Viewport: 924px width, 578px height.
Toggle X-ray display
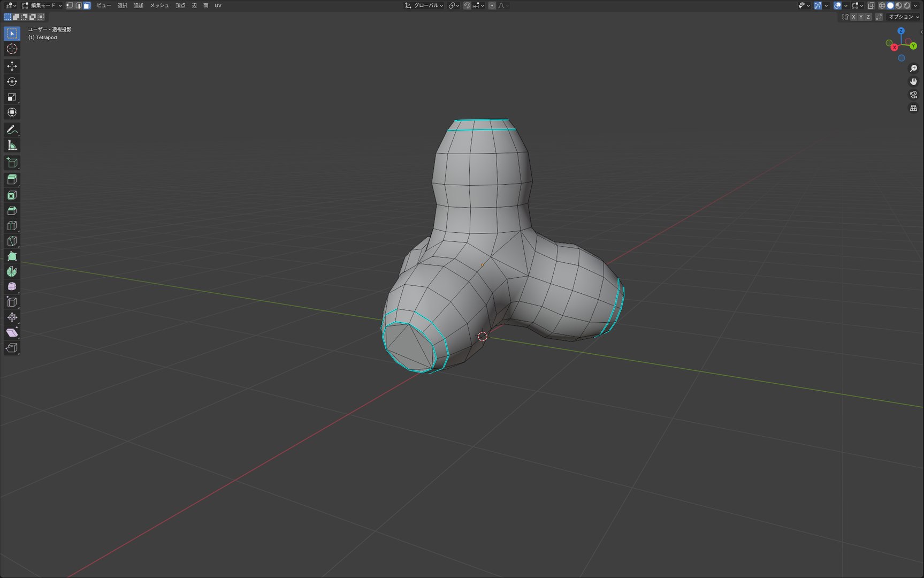tap(871, 5)
